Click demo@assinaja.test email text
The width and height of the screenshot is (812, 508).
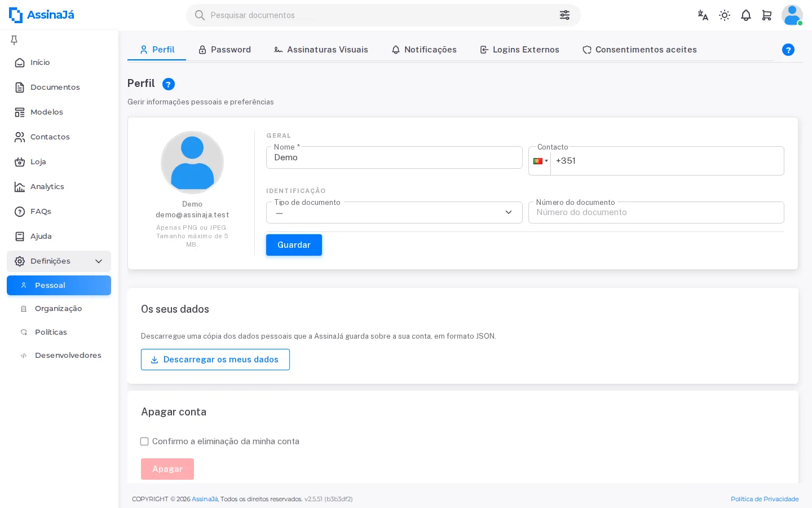[x=192, y=215]
